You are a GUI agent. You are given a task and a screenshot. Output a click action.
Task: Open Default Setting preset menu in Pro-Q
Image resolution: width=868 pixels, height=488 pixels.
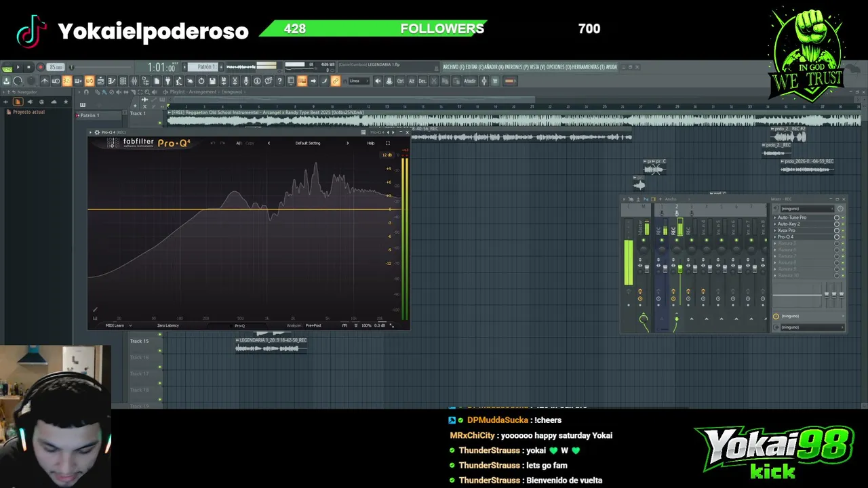[307, 143]
